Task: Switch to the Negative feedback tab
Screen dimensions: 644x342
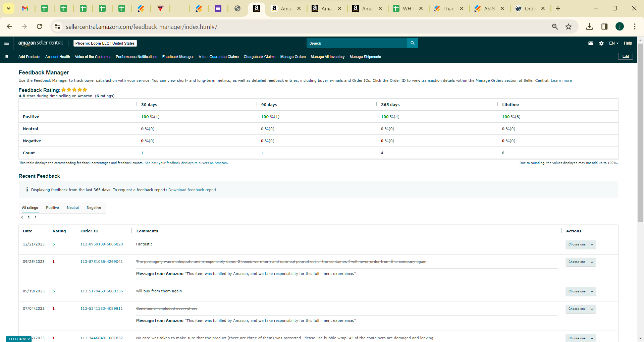Action: (x=94, y=208)
